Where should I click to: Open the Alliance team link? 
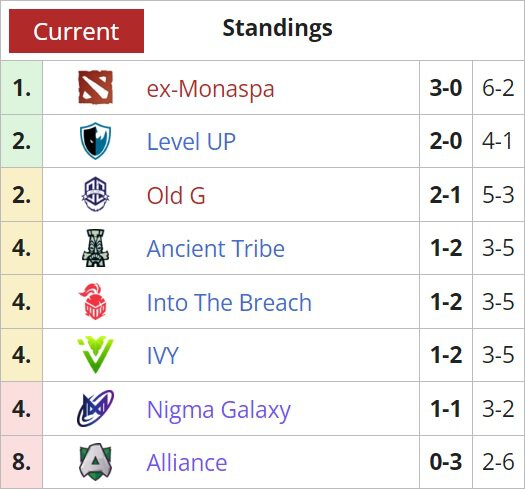click(187, 463)
